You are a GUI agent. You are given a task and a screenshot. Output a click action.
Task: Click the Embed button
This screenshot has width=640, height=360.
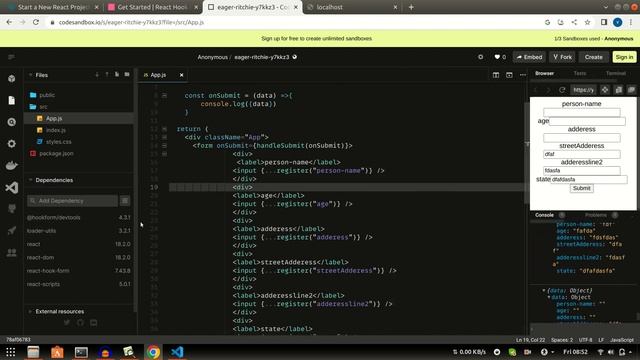pyautogui.click(x=529, y=57)
